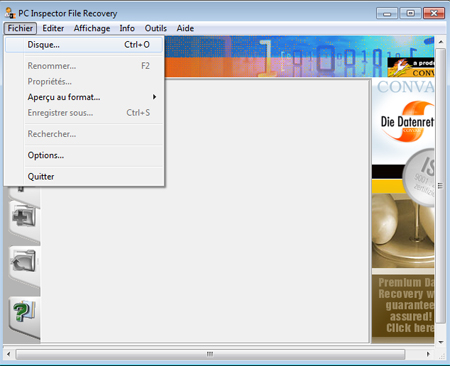This screenshot has height=366, width=450.
Task: Click the horizontal scrollbar right arrow
Action: click(x=428, y=354)
